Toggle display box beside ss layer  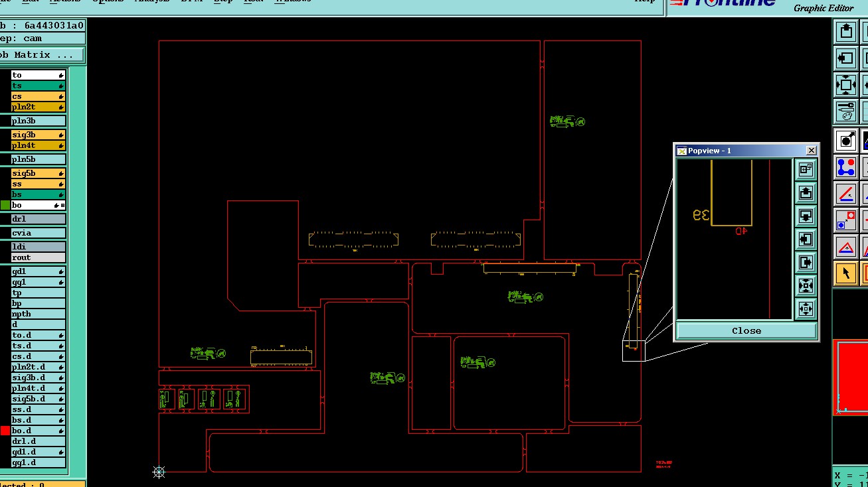(5, 184)
